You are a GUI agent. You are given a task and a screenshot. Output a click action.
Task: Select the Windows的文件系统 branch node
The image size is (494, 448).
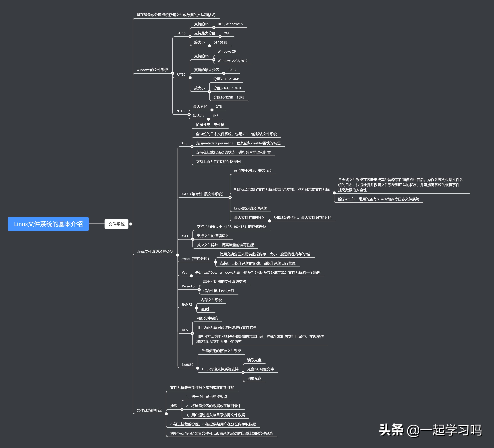click(152, 70)
